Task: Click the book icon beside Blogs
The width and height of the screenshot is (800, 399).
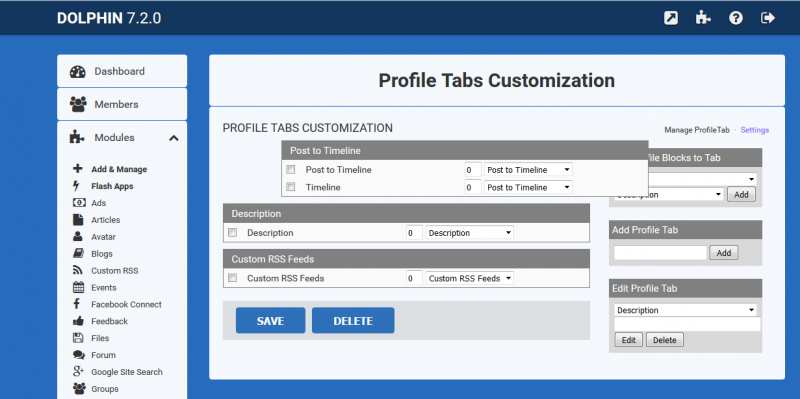Action: [x=78, y=254]
